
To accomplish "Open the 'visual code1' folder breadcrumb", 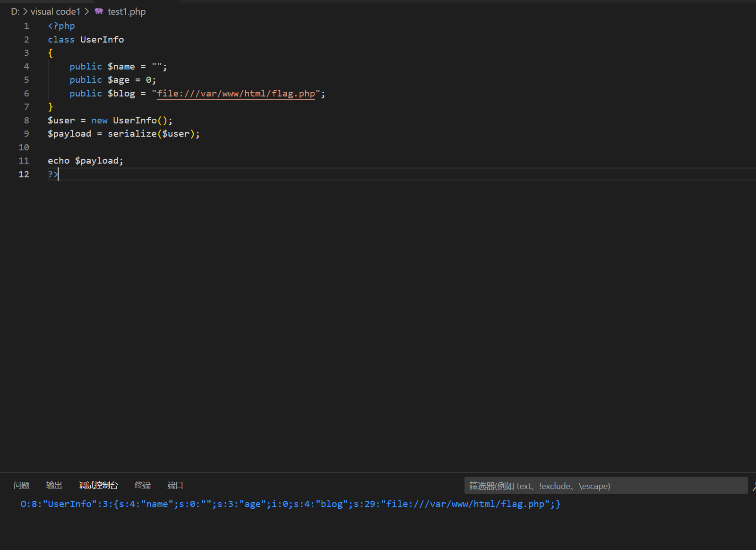I will point(56,11).
